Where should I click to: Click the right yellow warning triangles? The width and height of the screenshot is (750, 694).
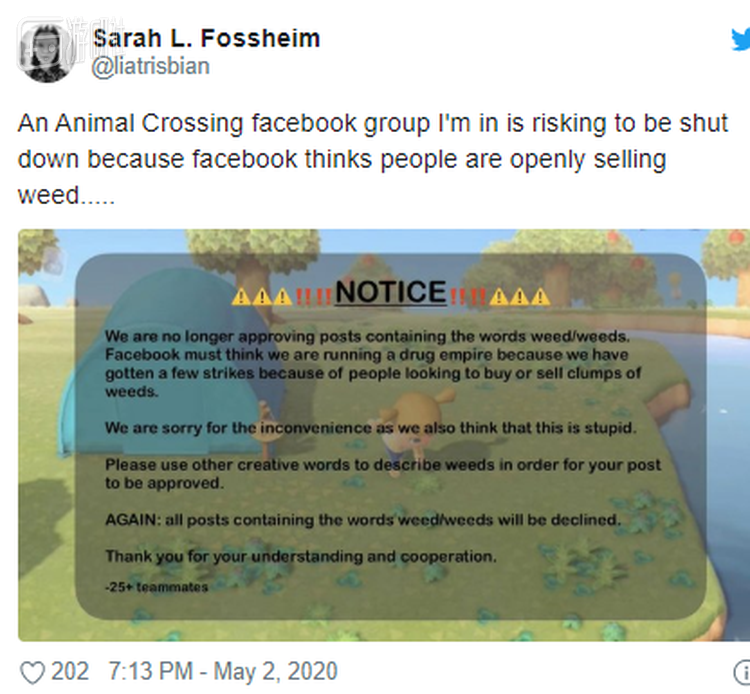coord(520,297)
